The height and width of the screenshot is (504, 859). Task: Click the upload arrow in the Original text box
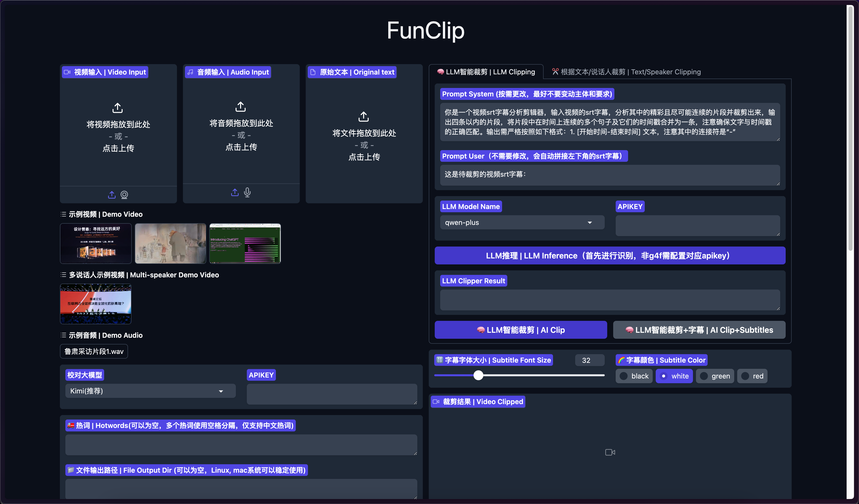tap(364, 117)
